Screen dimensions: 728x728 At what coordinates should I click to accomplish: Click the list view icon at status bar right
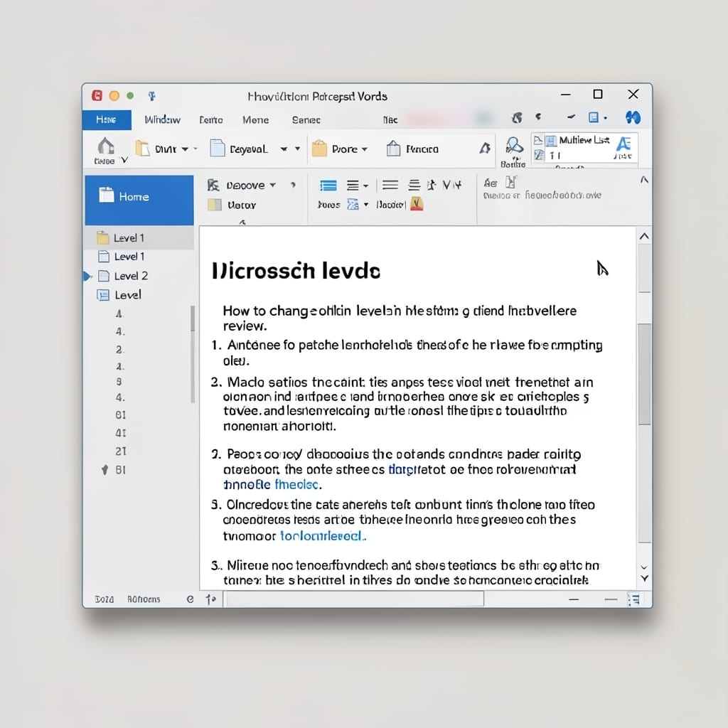click(633, 599)
